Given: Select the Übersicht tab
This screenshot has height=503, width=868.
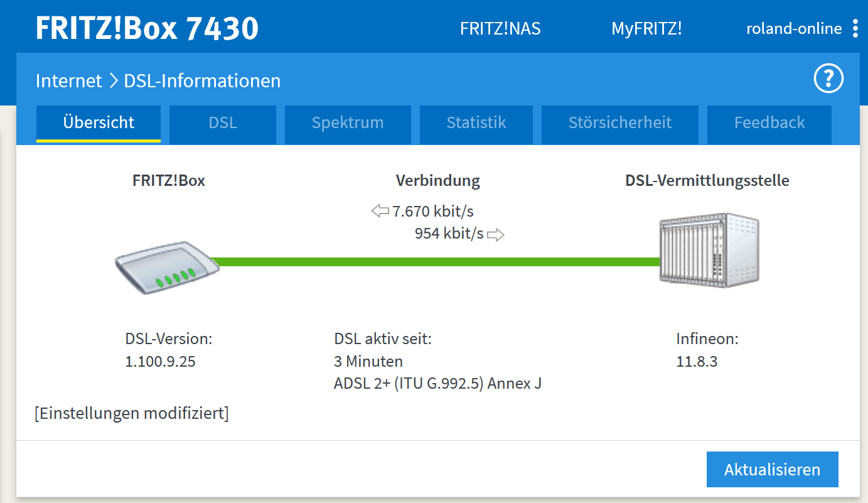Looking at the screenshot, I should click(99, 123).
